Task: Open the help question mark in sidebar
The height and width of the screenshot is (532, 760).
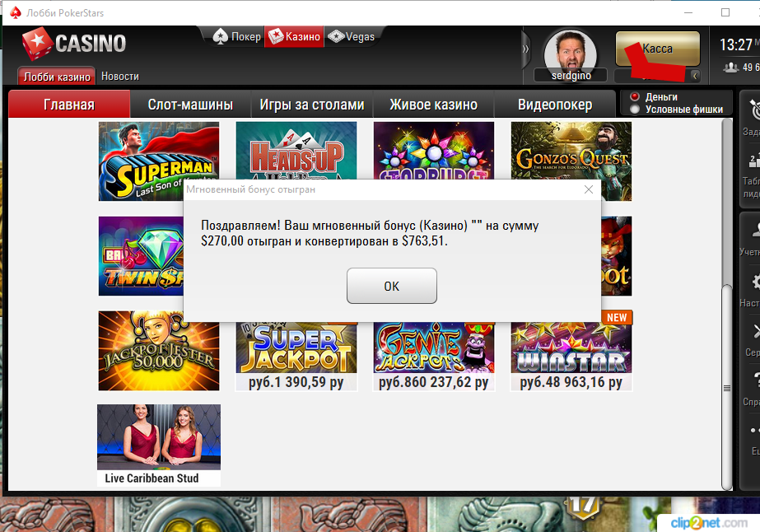Action: pyautogui.click(x=755, y=380)
